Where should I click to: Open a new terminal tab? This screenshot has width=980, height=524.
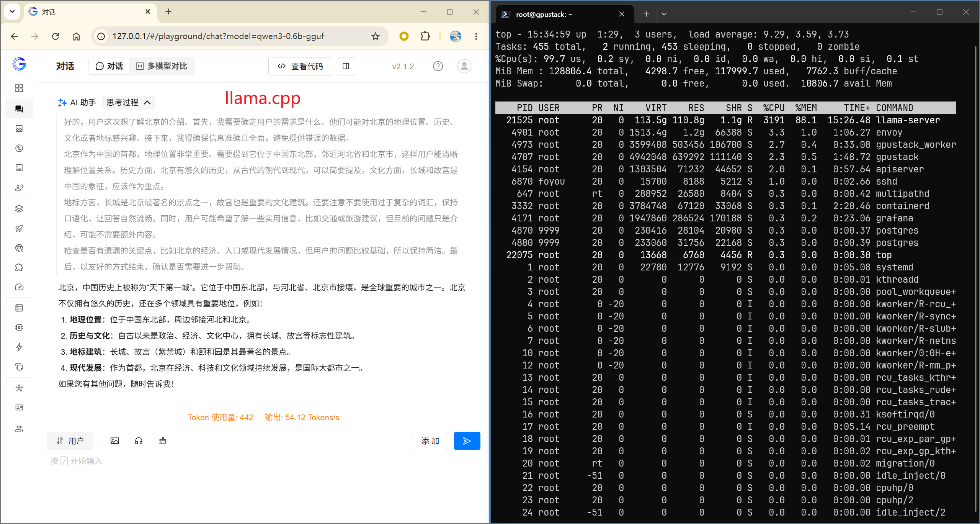pyautogui.click(x=647, y=14)
